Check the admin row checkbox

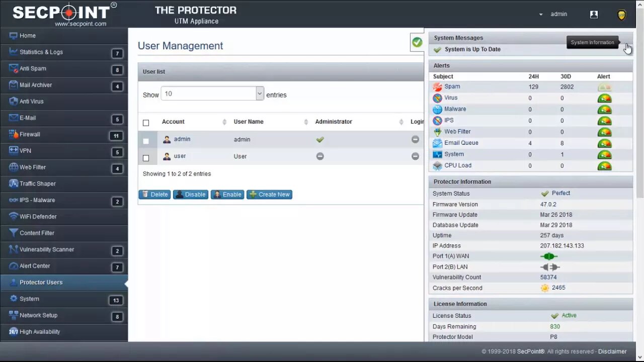[x=146, y=141]
